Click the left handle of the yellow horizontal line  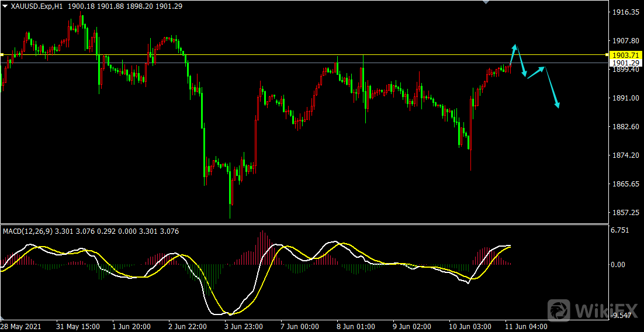2,54
